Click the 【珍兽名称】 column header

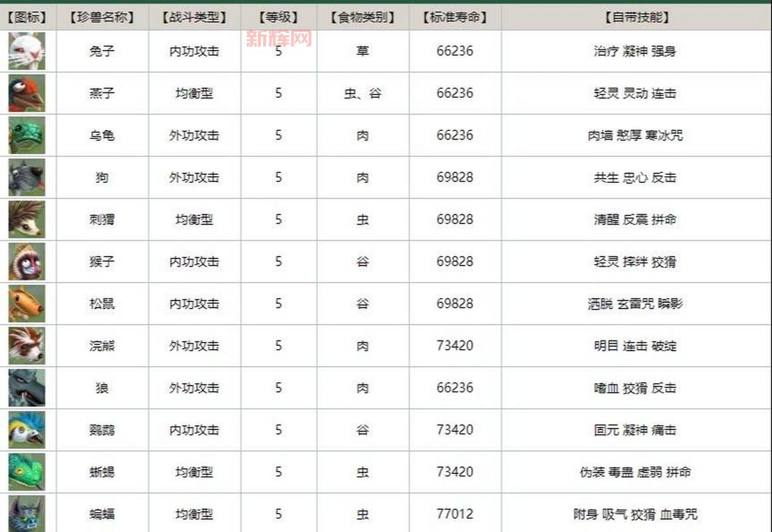(x=102, y=18)
